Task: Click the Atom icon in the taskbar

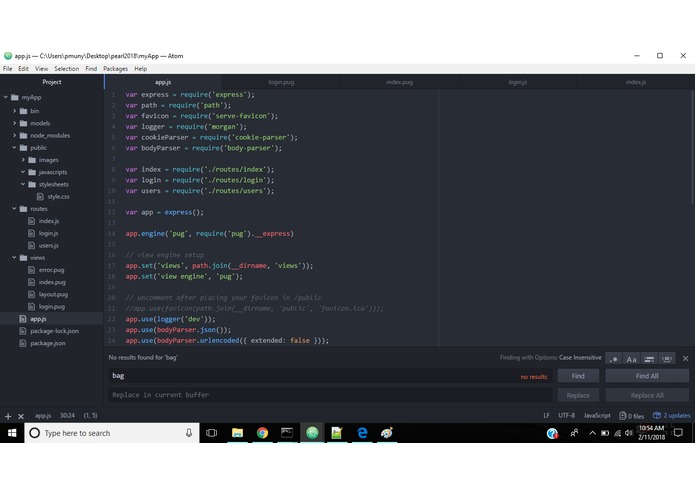Action: coord(312,433)
